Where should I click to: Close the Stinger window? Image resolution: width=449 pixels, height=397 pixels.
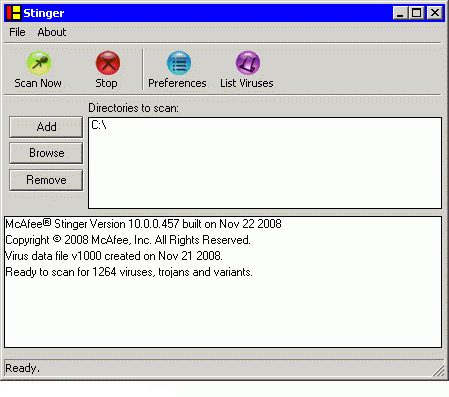click(435, 13)
